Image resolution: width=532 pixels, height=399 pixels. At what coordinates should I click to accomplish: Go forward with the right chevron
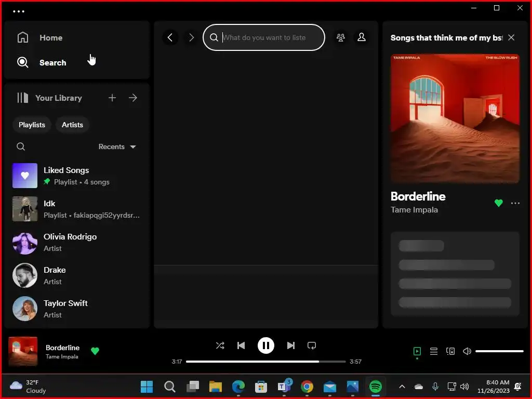coord(191,37)
